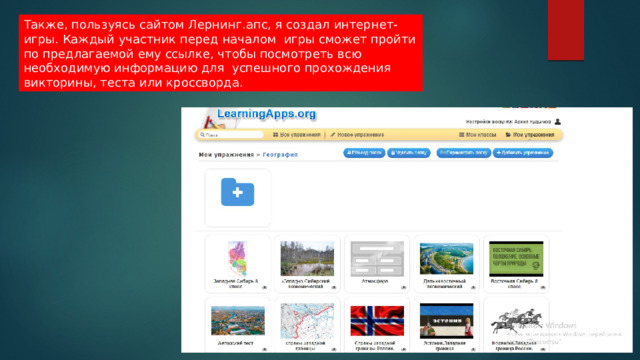Open the green 'Восточная Сибирь' exercise thumbnail
This screenshot has width=640, height=360.
tap(516, 258)
